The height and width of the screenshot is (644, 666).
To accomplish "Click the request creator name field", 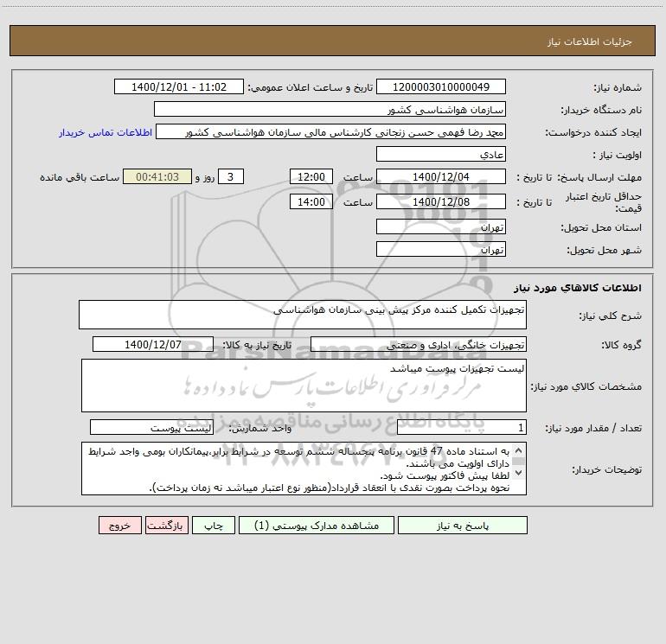I will coord(330,131).
